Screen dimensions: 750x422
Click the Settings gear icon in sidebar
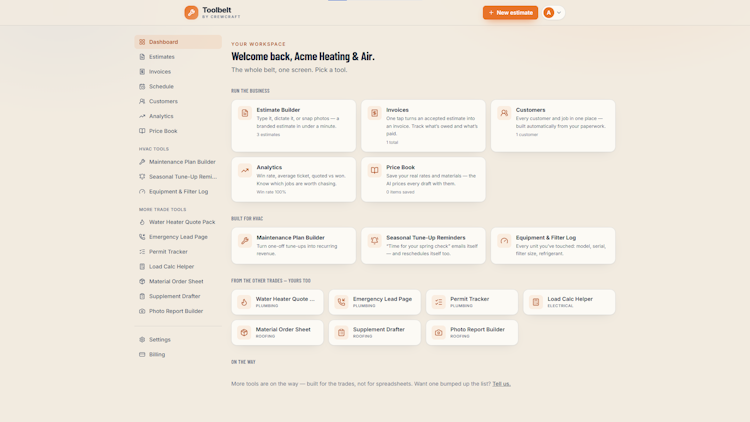click(142, 340)
